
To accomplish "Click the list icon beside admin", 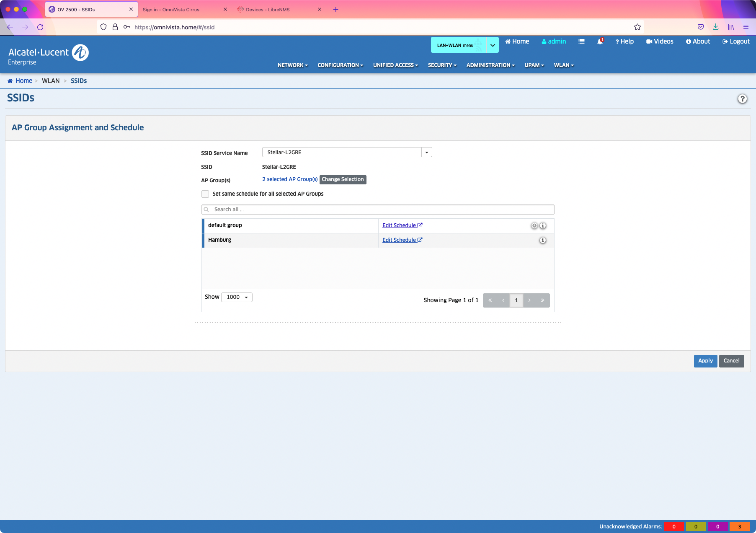I will [581, 41].
